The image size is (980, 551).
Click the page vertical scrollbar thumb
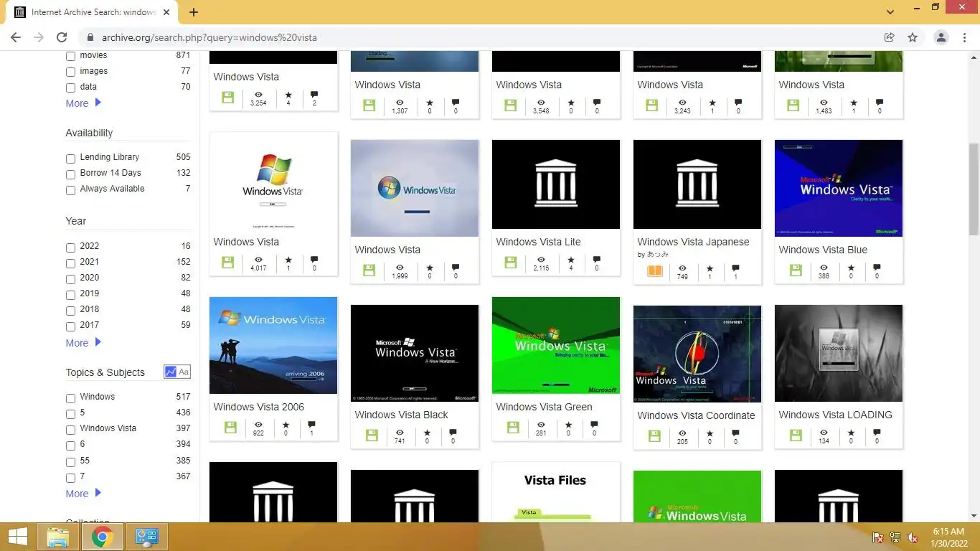click(974, 189)
